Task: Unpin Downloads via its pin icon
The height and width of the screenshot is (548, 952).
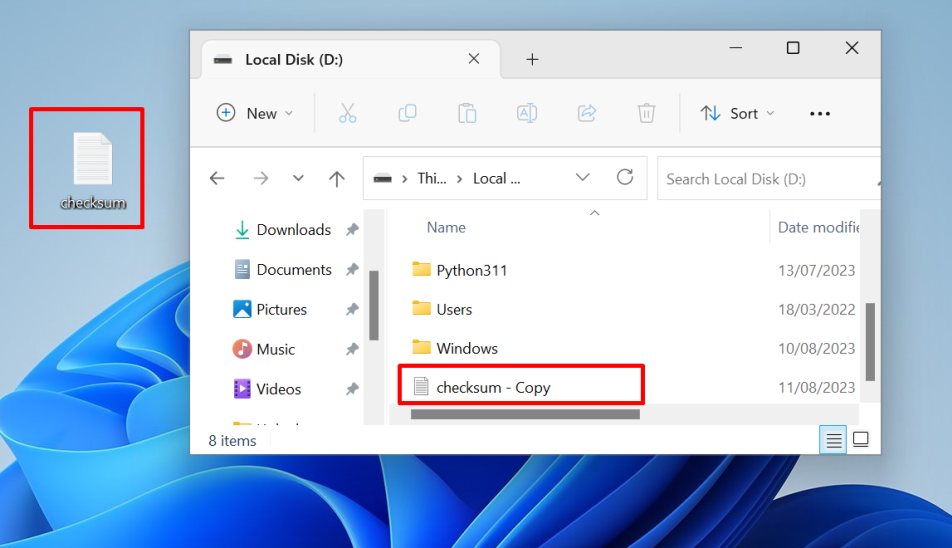Action: pyautogui.click(x=352, y=229)
